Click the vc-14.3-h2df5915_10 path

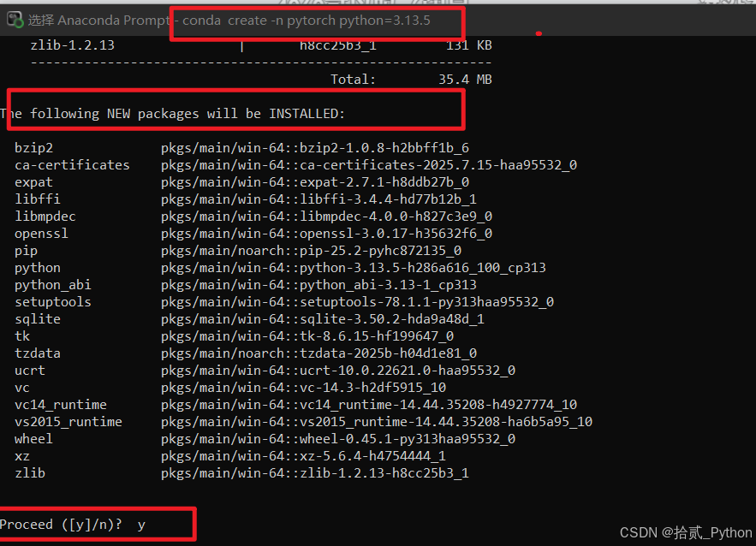click(x=303, y=388)
